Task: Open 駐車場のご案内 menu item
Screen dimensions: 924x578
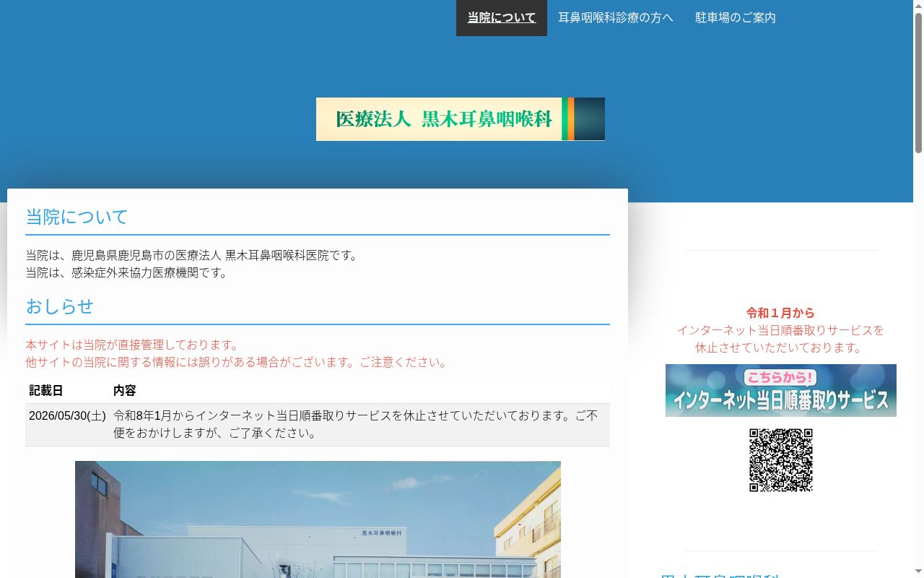Action: coord(736,17)
